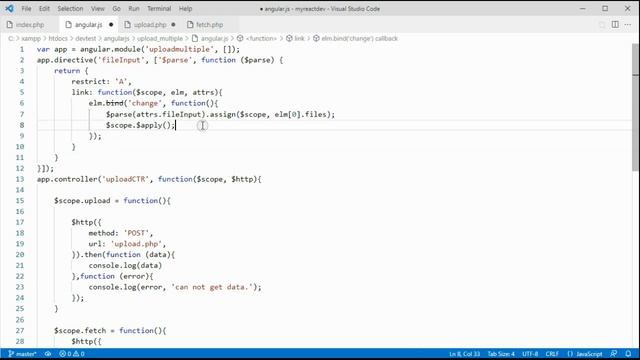640x360 pixels.
Task: Click $scope.$apply() on line 8
Action: pyautogui.click(x=139, y=125)
